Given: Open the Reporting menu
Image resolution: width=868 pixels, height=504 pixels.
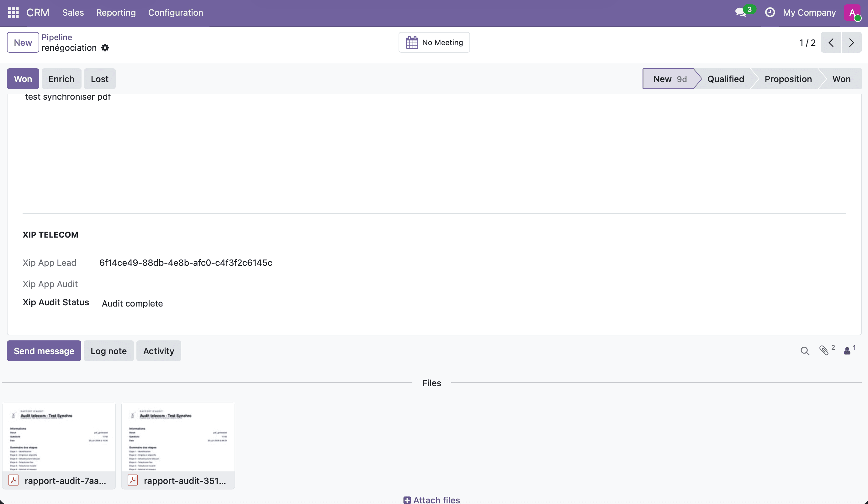Looking at the screenshot, I should tap(116, 13).
